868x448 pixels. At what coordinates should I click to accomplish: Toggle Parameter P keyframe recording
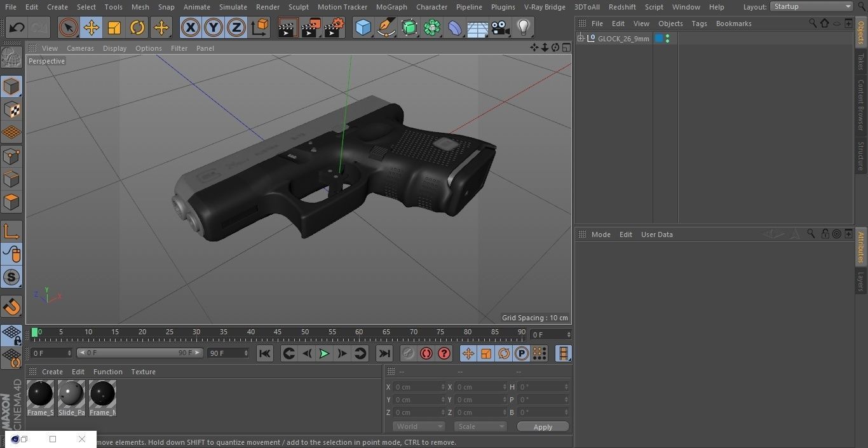[x=521, y=353]
